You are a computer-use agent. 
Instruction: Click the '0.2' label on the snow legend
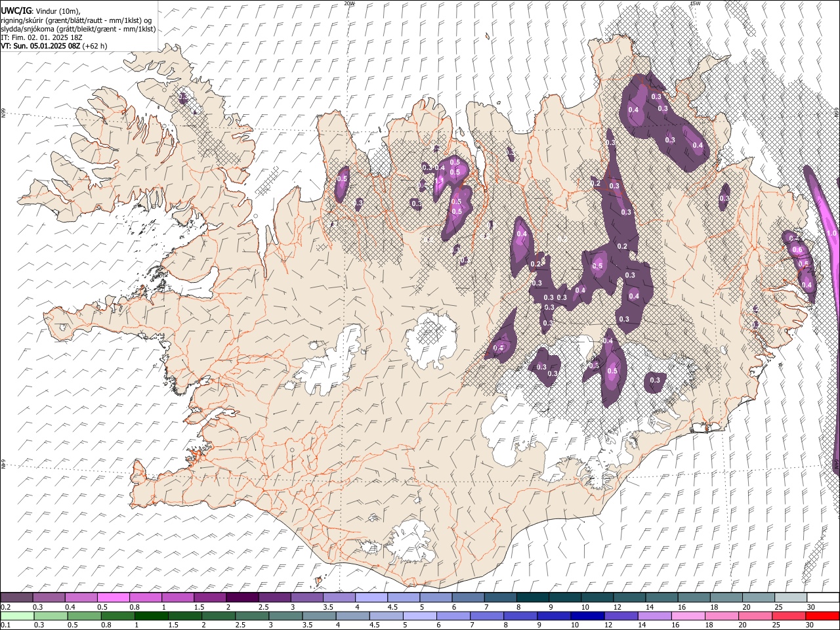[x=5, y=607]
